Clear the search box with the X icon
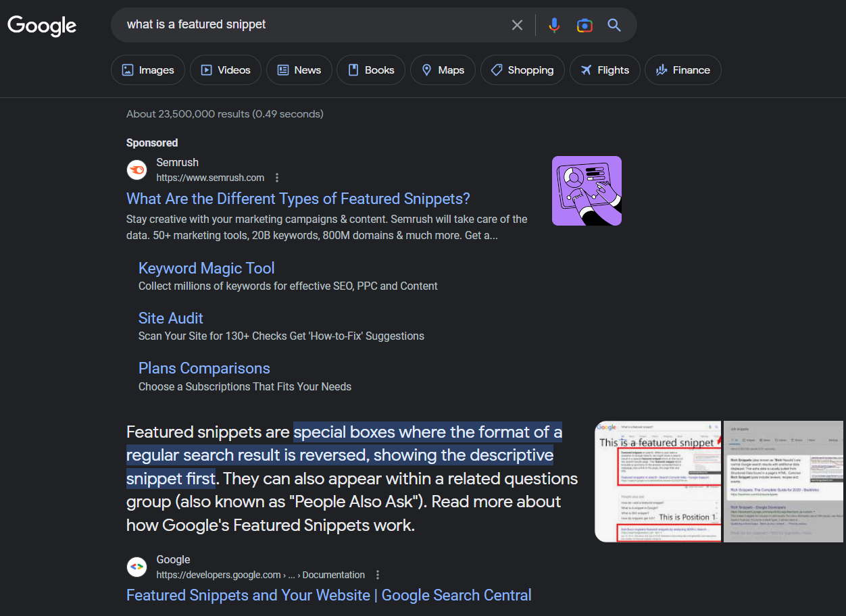This screenshot has height=616, width=846. (517, 25)
